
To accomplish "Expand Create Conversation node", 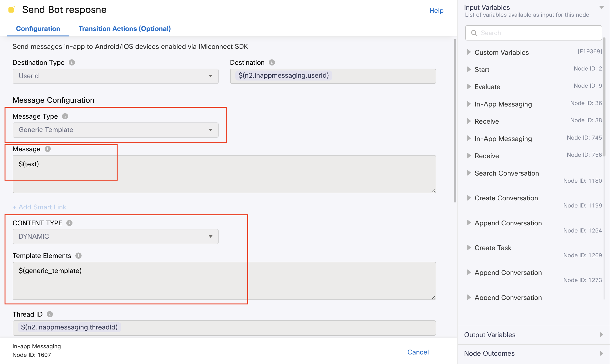I will (469, 198).
